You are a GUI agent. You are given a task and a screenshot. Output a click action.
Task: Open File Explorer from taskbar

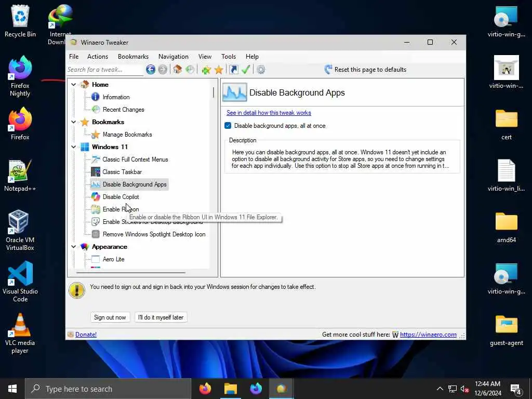coord(230,389)
